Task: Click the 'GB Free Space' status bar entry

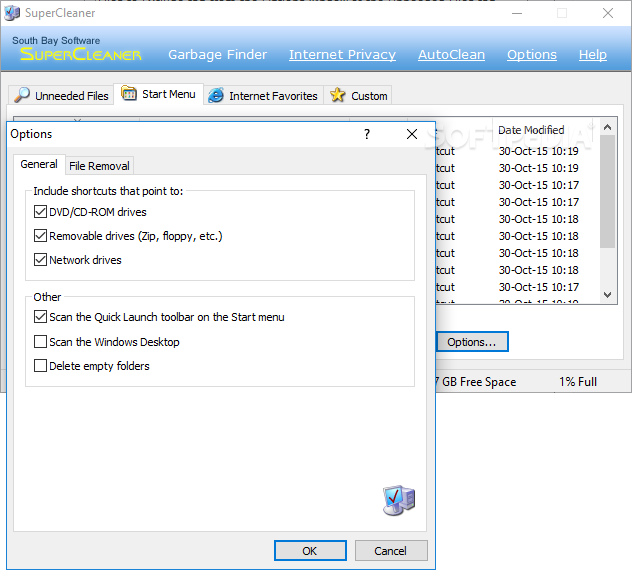Action: [x=479, y=382]
